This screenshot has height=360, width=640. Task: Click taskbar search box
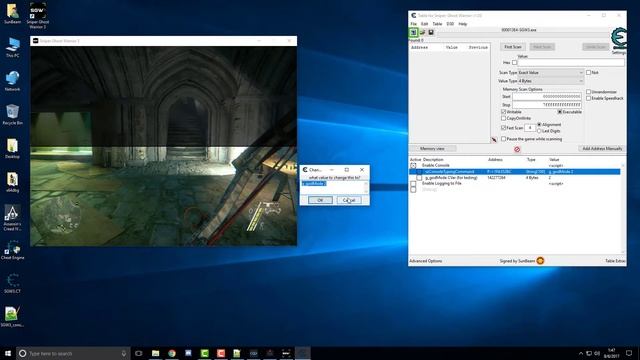click(x=73, y=353)
